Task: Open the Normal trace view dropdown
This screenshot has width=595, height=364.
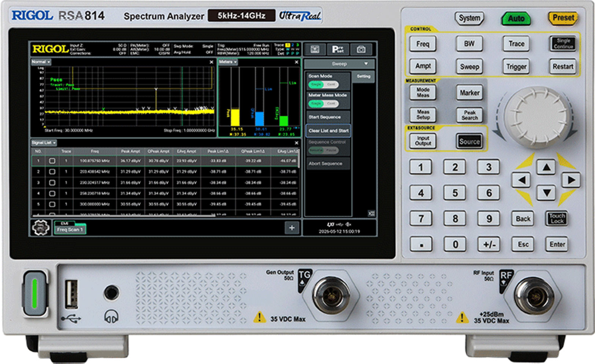Action: [x=41, y=62]
